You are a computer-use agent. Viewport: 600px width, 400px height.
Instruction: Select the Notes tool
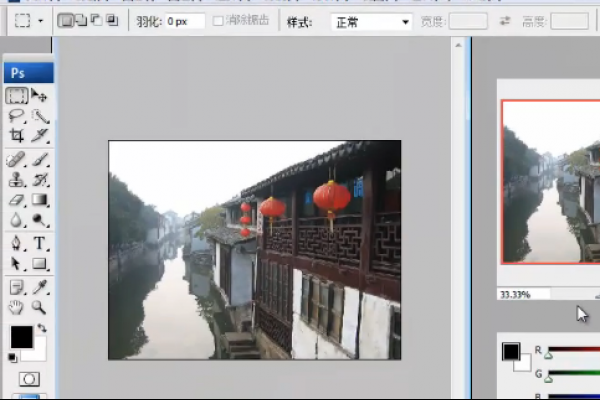click(x=16, y=287)
